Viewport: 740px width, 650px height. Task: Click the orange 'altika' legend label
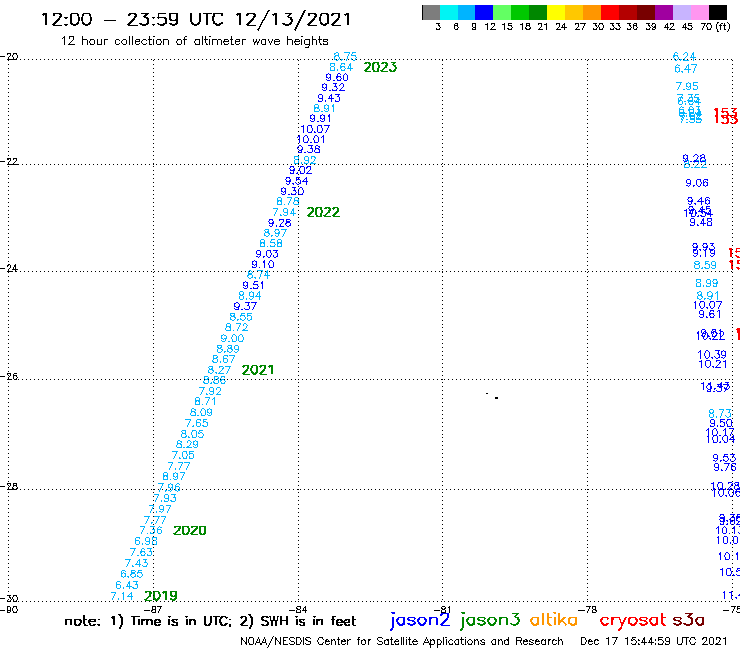coord(554,619)
